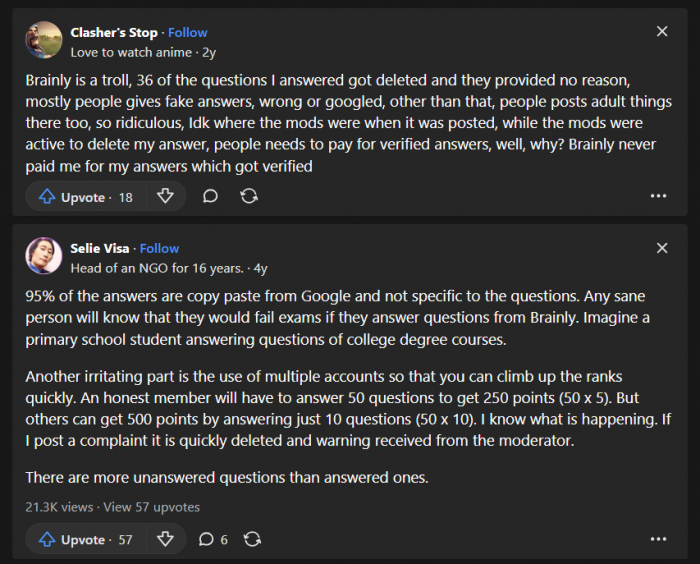Open comments on Clasher's Stop's answer
This screenshot has height=564, width=700.
(x=210, y=197)
